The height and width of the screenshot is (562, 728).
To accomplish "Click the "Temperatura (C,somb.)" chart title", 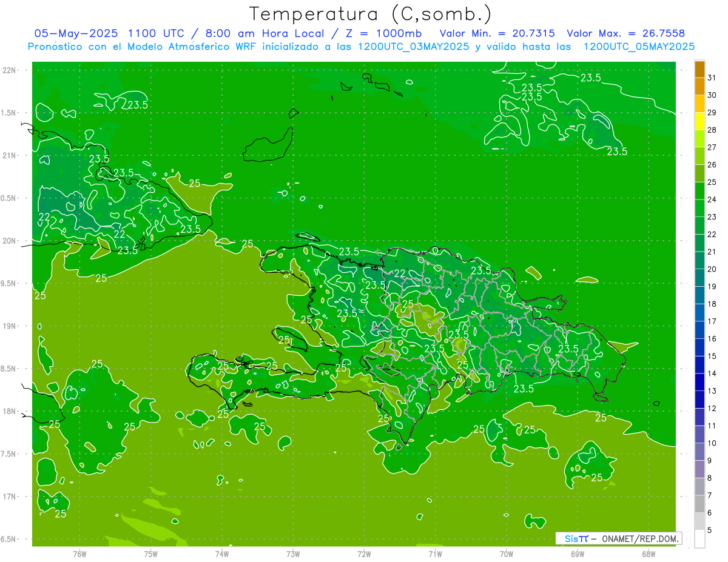I will [370, 14].
